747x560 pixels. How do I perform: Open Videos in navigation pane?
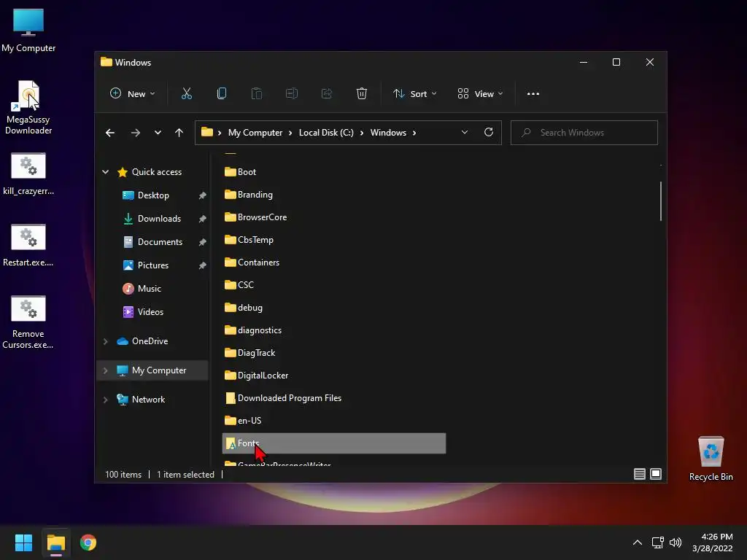click(150, 312)
